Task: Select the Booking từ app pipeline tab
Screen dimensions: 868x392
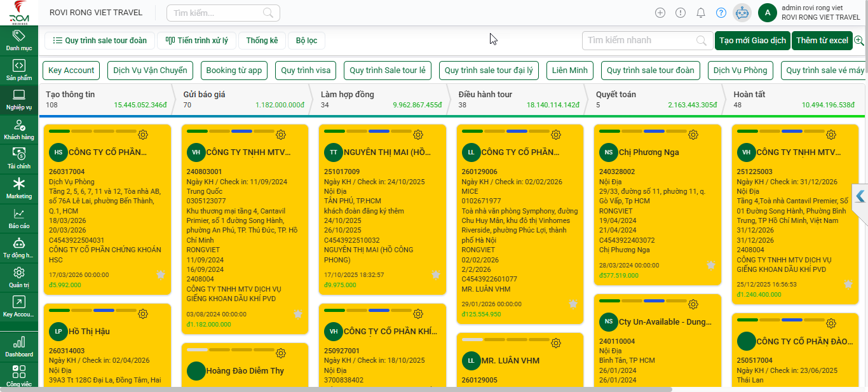Action: (x=234, y=71)
